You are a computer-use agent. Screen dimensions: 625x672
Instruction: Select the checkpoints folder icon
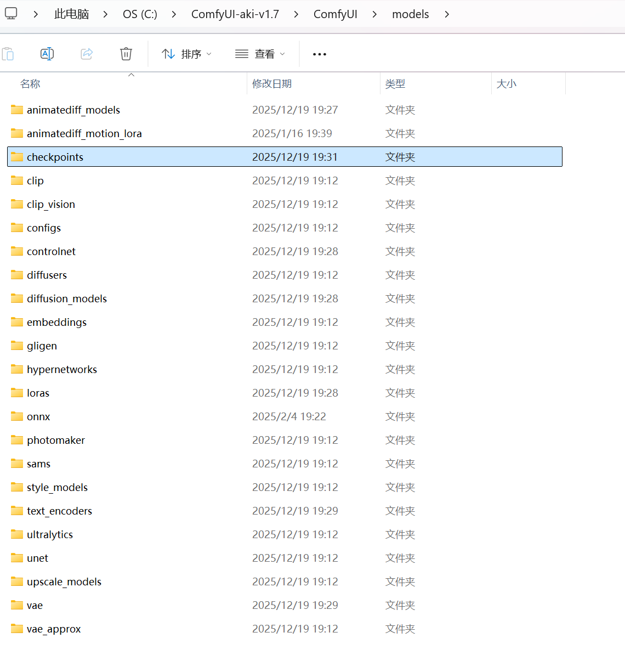pyautogui.click(x=17, y=157)
